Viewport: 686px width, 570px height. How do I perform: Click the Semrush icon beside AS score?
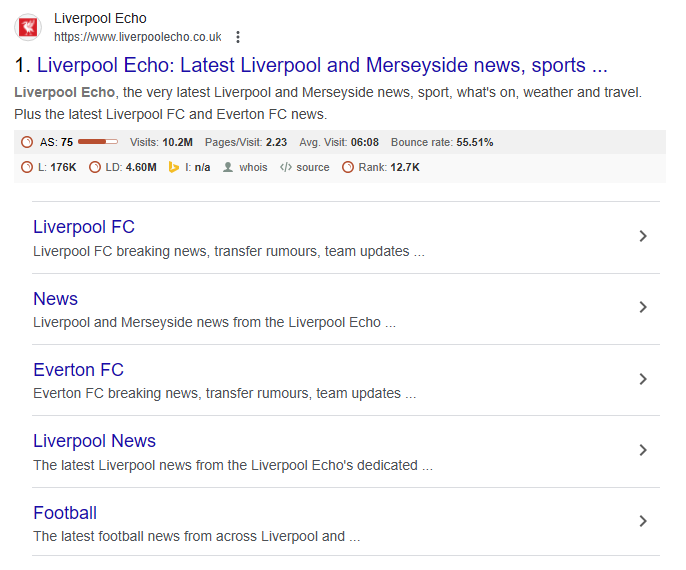[27, 142]
